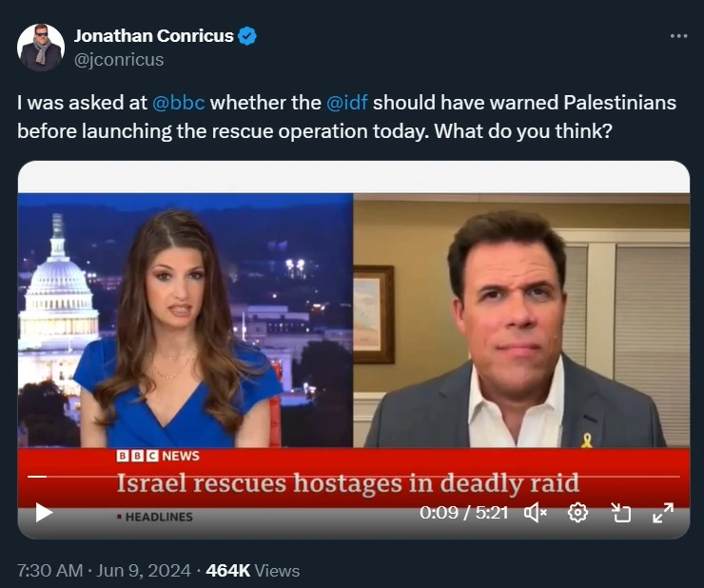The height and width of the screenshot is (588, 704).
Task: Open the three-dot more options menu
Action: pyautogui.click(x=678, y=36)
